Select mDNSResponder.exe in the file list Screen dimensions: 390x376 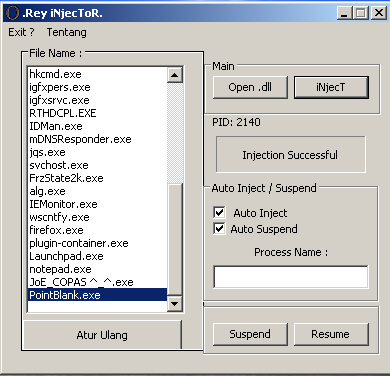tap(97, 139)
